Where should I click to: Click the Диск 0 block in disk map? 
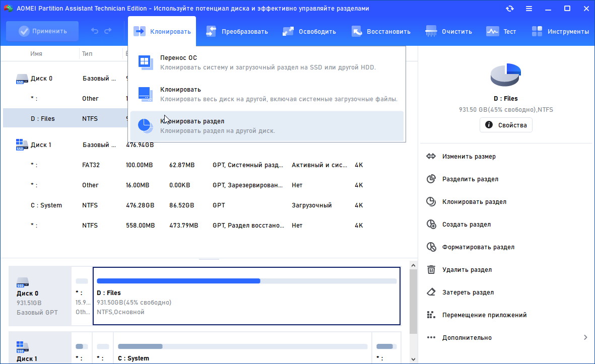coord(40,296)
